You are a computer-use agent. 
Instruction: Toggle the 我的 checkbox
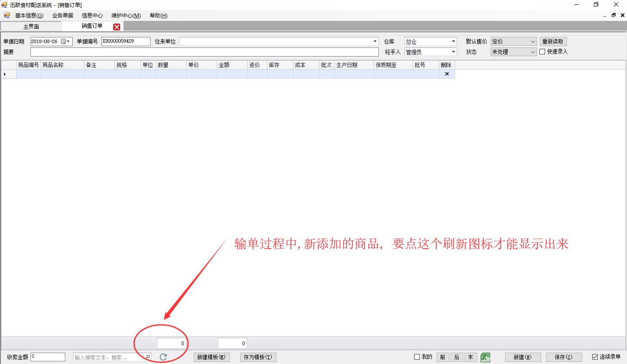pos(417,357)
